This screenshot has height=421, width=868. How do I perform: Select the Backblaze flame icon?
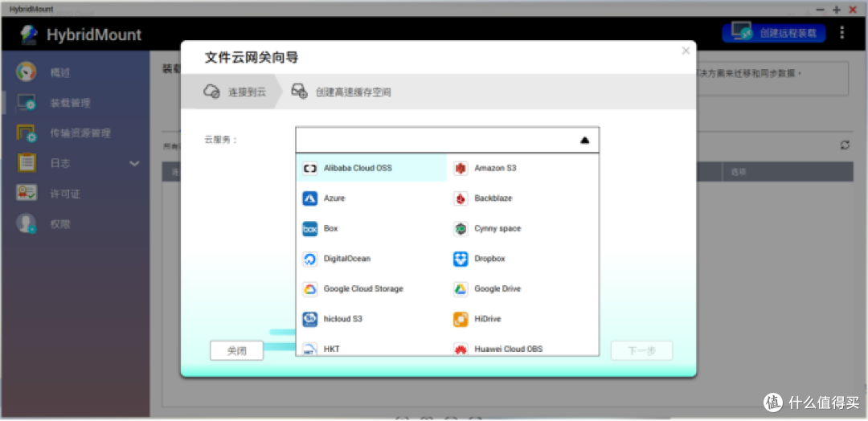(461, 198)
